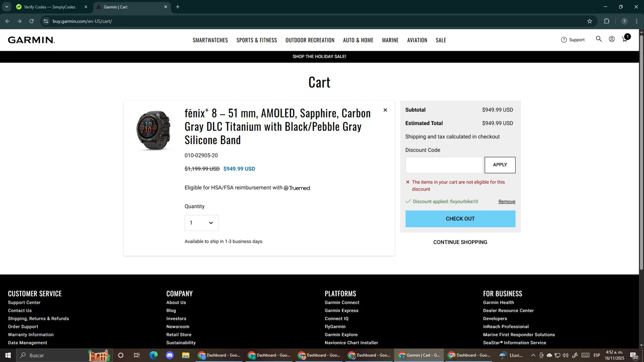This screenshot has height=362, width=644.
Task: Remove the applied fixyourbike10 discount
Action: [x=507, y=202]
